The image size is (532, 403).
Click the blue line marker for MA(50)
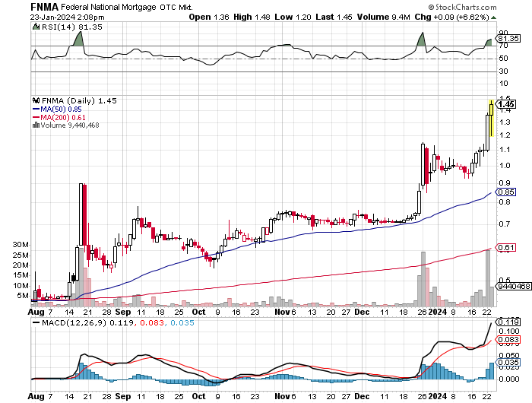tap(36, 109)
